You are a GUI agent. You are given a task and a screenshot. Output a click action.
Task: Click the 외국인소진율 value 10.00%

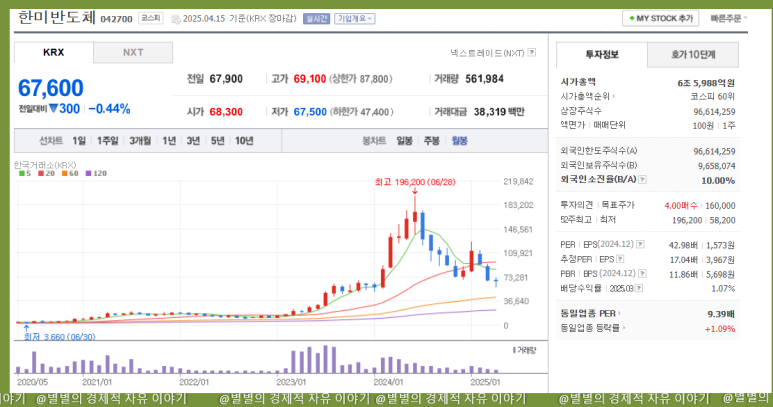tap(718, 180)
